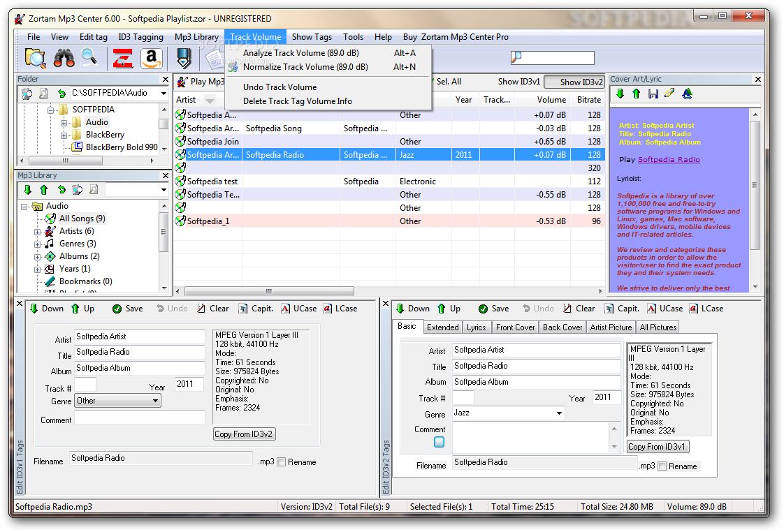Expand the Albums (2) node
784x532 pixels.
point(38,257)
